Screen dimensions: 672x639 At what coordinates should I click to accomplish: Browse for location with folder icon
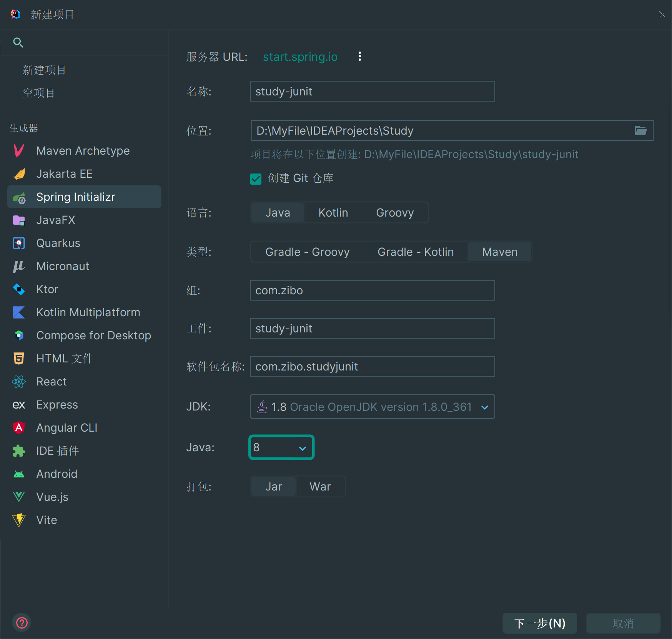click(640, 130)
